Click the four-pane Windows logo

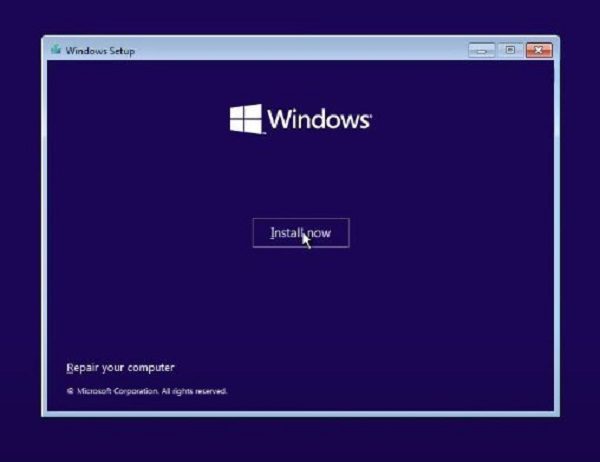click(245, 120)
